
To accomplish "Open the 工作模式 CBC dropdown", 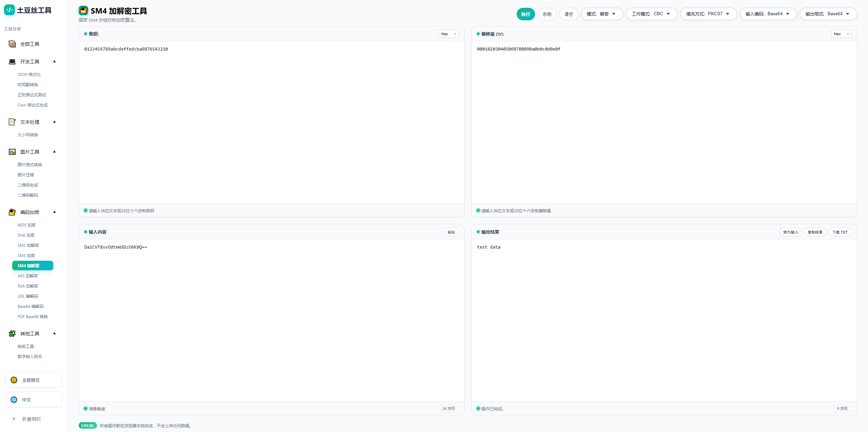I will pyautogui.click(x=651, y=14).
